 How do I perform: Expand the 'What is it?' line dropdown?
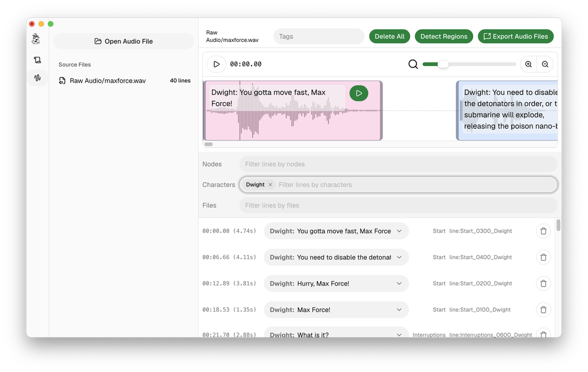(399, 335)
